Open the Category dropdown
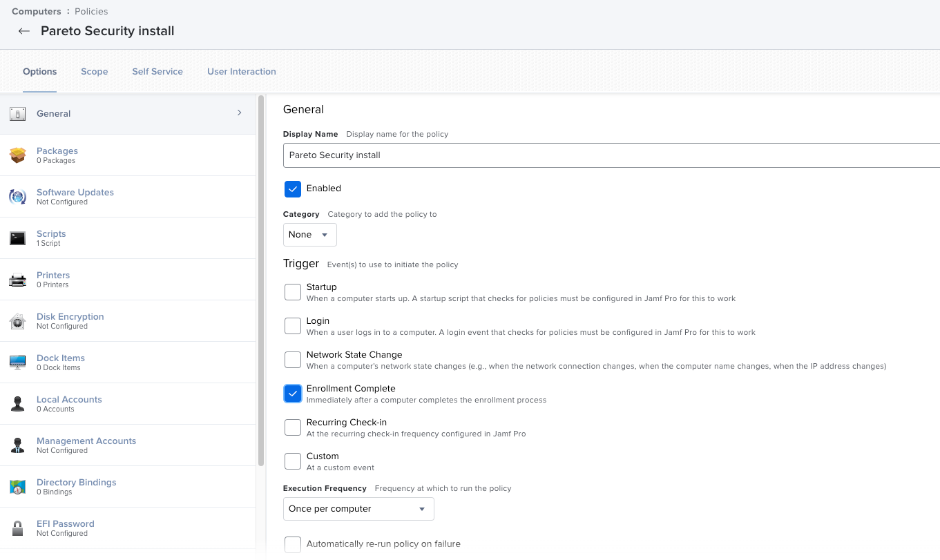The width and height of the screenshot is (940, 560). pyautogui.click(x=310, y=235)
